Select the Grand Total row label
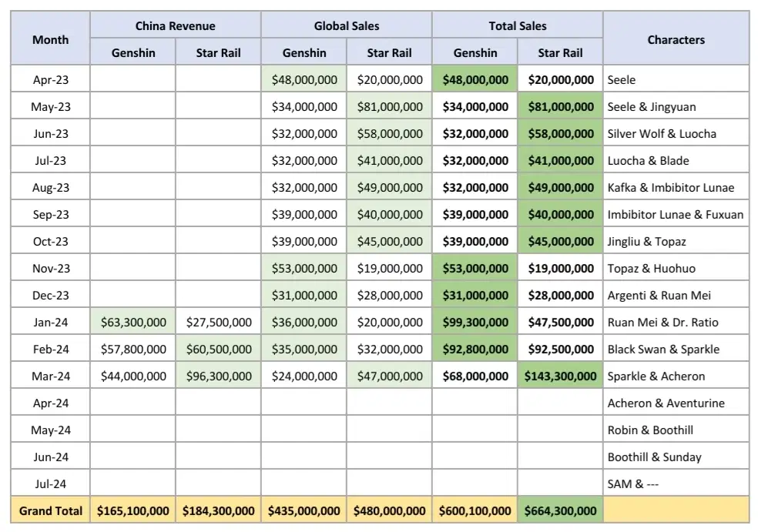The width and height of the screenshot is (758, 532). click(x=50, y=510)
